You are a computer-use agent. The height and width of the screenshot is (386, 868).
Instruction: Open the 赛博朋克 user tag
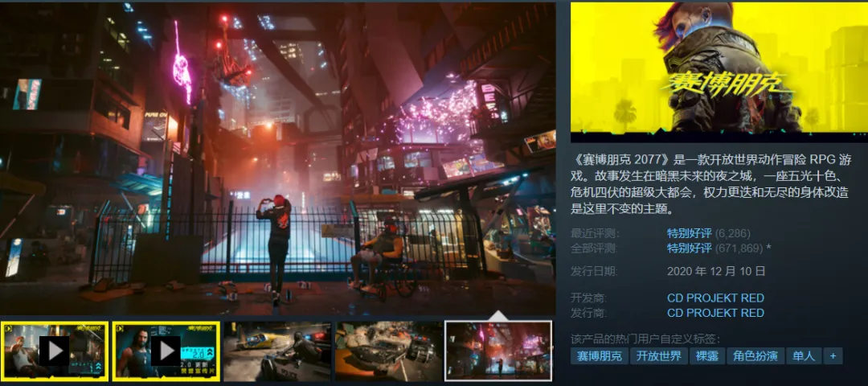[600, 356]
